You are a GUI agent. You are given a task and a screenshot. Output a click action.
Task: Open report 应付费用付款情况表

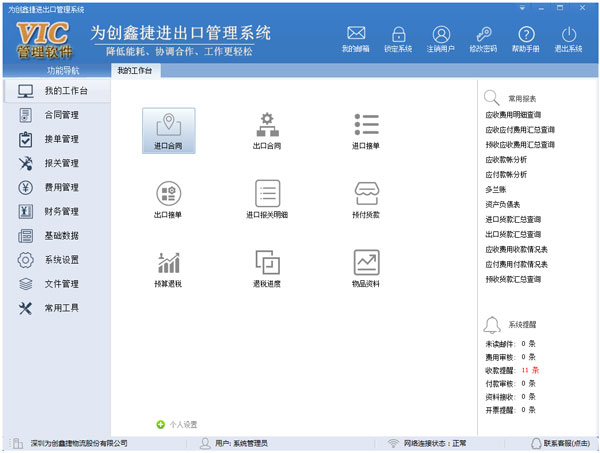click(516, 264)
